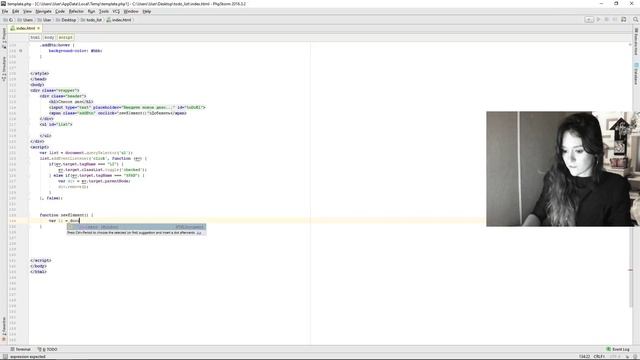Open the Window menu
This screenshot has height=360, width=640.
(131, 11)
